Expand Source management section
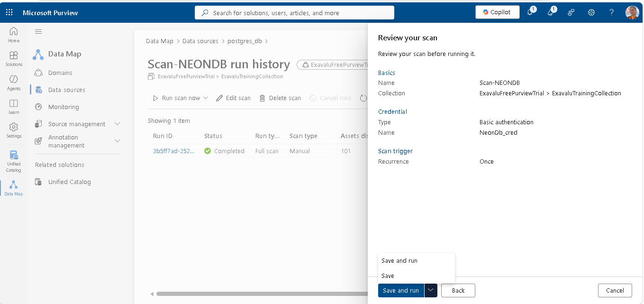The width and height of the screenshot is (644, 304). [x=118, y=124]
